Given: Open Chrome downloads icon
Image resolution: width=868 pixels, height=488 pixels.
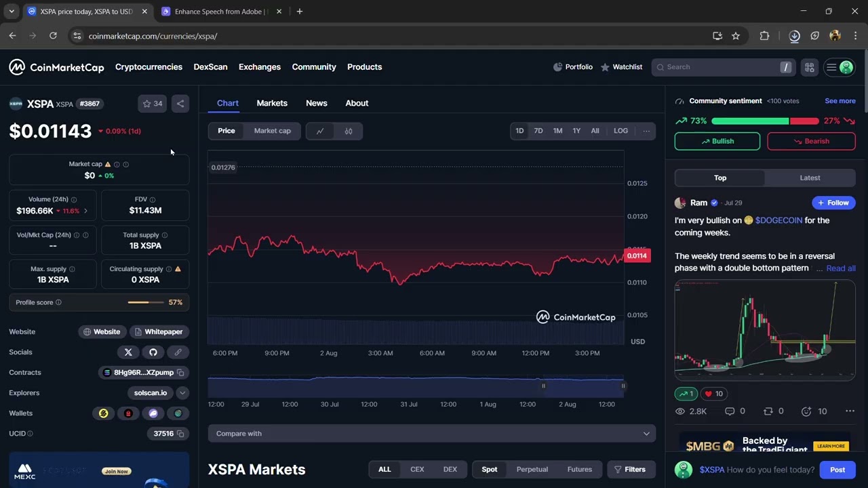Looking at the screenshot, I should (795, 36).
